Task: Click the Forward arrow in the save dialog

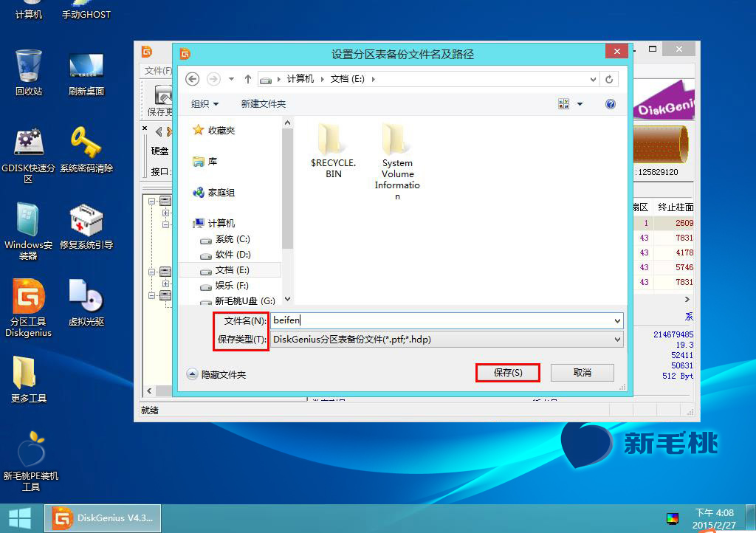Action: pos(213,79)
